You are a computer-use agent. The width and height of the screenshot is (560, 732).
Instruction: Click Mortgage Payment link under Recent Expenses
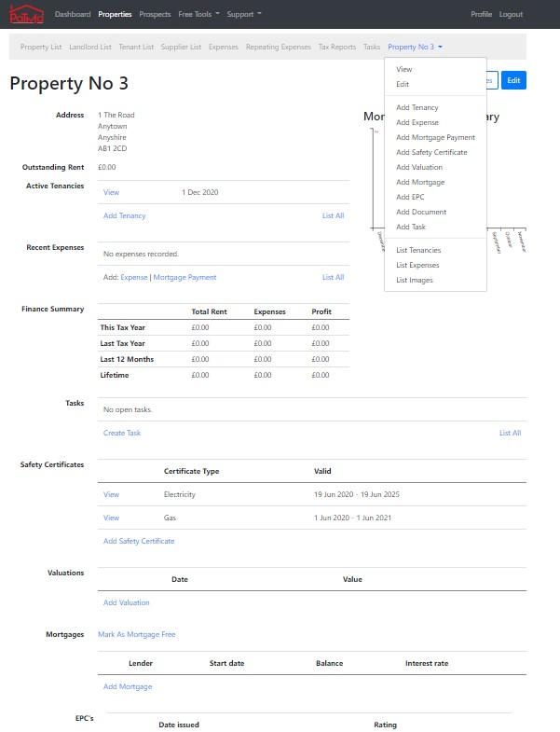pyautogui.click(x=184, y=277)
